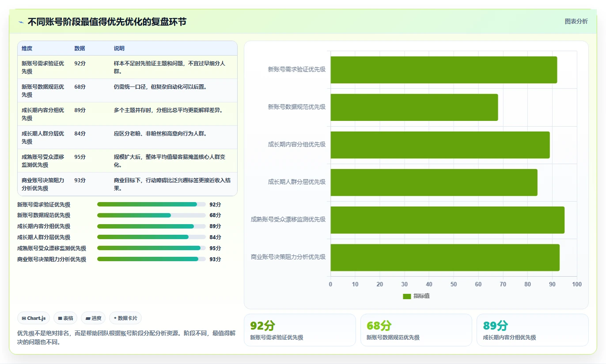The width and height of the screenshot is (606, 364).
Task: Click the y-axis label 商业账号决策阻力分析优先级 in chart
Action: 288,257
